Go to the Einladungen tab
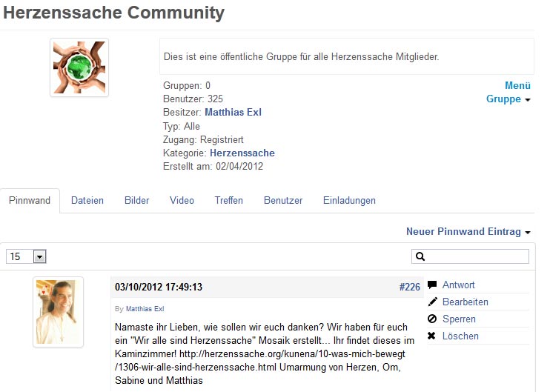Image resolution: width=550 pixels, height=392 pixels. point(349,201)
